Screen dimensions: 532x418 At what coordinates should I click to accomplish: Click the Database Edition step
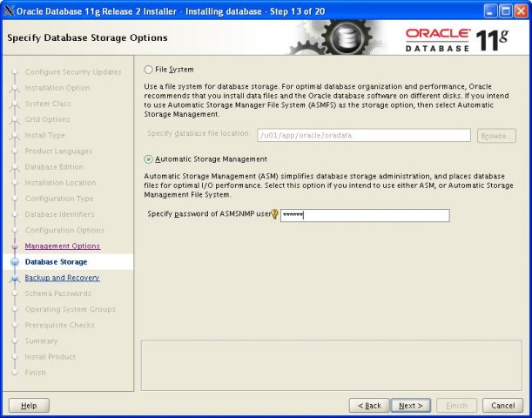54,167
